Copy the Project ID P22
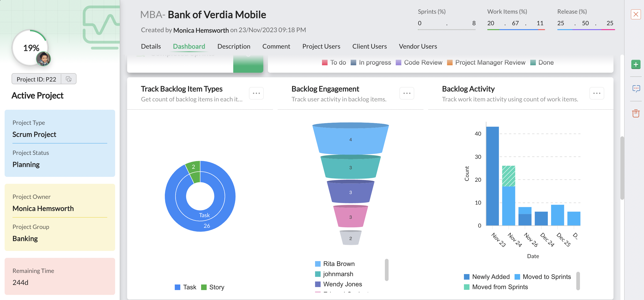Viewport: 644px width, 300px height. click(x=68, y=79)
